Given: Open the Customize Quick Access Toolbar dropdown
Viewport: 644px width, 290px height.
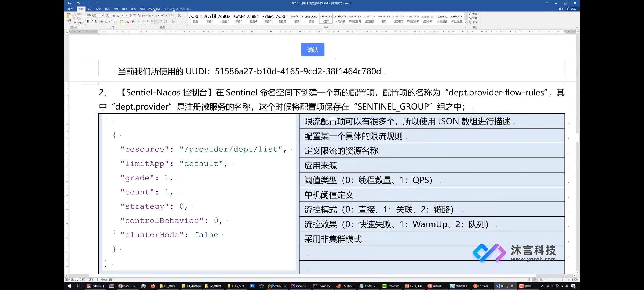Looking at the screenshot, I should 97,3.
